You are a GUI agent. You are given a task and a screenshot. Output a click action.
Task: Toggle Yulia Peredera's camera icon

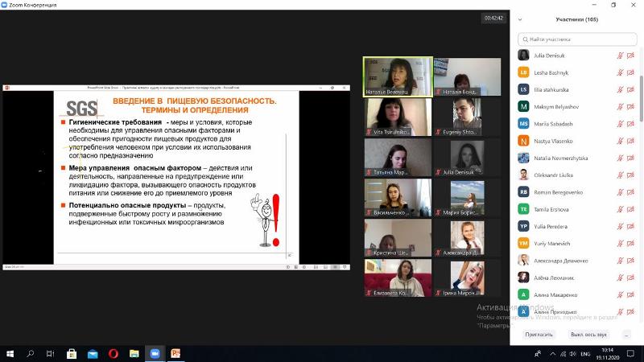pyautogui.click(x=630, y=227)
